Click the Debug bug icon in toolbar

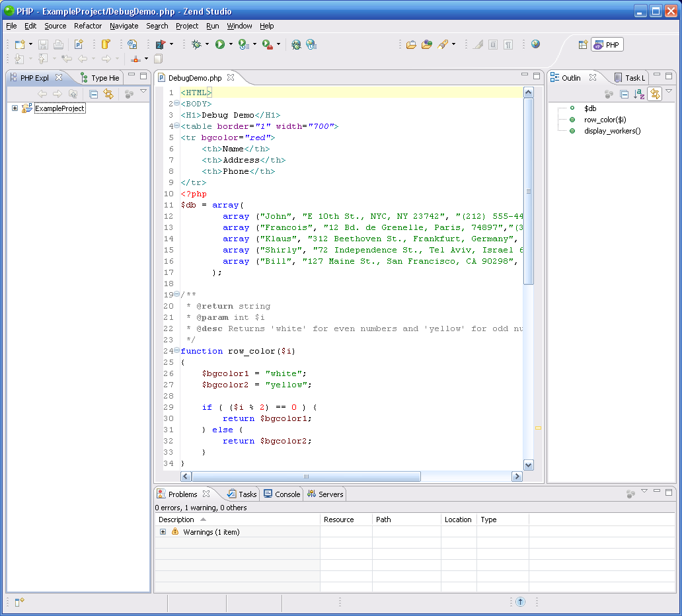196,44
